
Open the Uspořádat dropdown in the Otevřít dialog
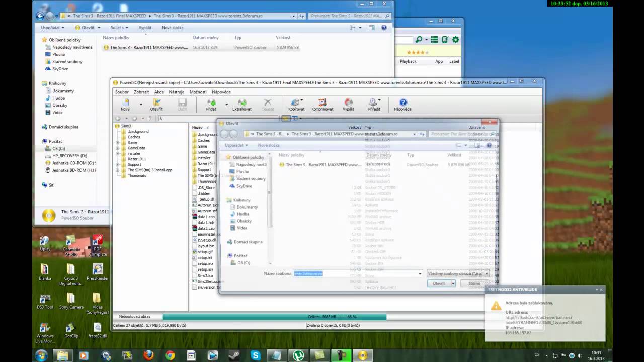[x=236, y=145]
